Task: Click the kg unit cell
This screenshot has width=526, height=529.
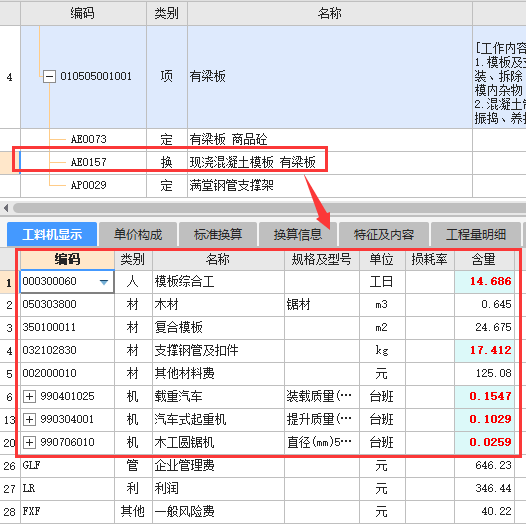Action: 382,351
